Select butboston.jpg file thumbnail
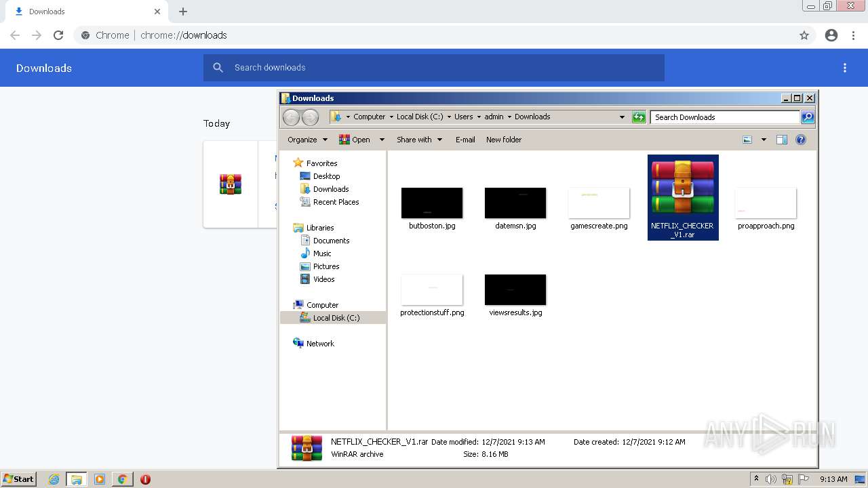Viewport: 868px width, 488px height. [432, 203]
